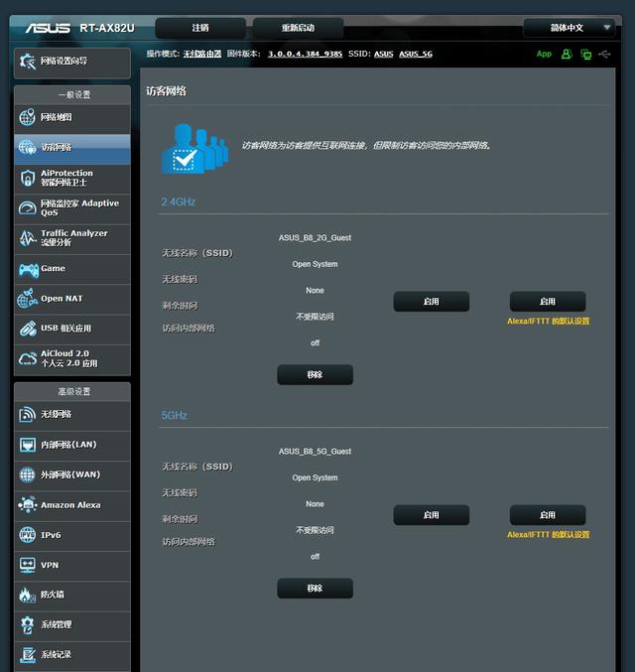The image size is (635, 672).
Task: Enable the 5GHz Alexa/IFTTT guest network
Action: coord(548,515)
